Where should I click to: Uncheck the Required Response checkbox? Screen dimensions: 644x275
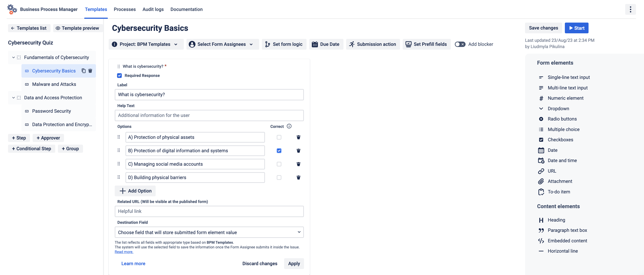pyautogui.click(x=119, y=76)
